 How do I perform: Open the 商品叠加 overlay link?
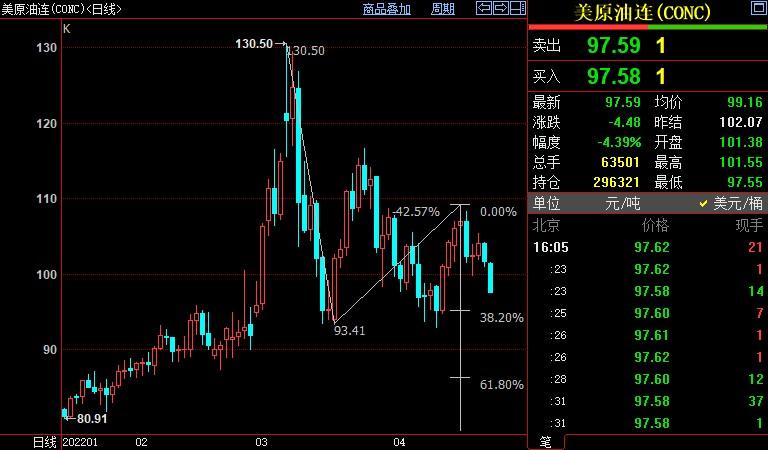tap(386, 9)
